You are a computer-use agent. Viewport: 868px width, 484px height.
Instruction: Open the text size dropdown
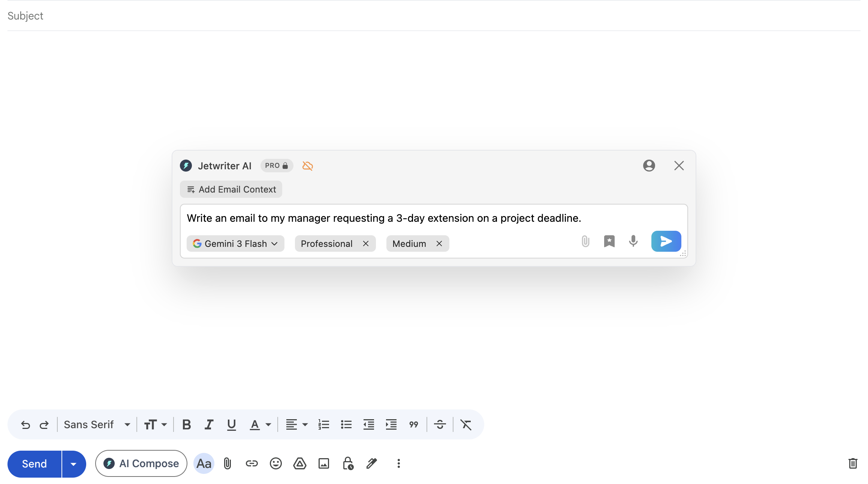(x=156, y=425)
